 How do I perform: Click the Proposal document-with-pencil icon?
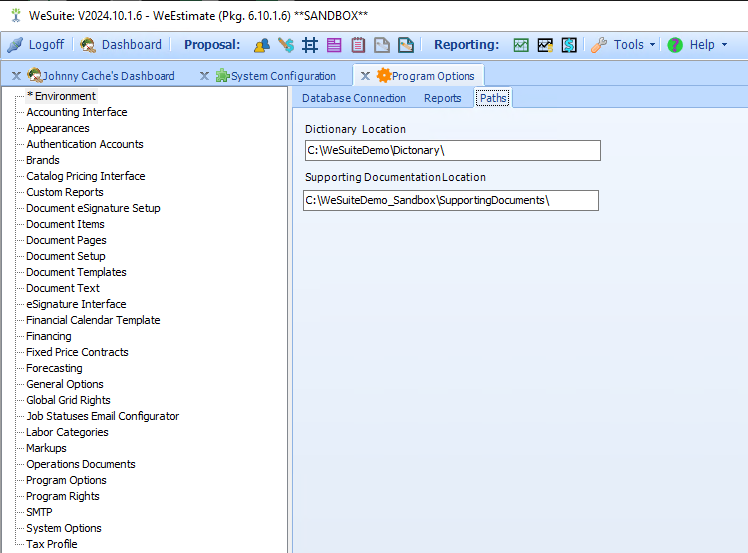(x=406, y=45)
